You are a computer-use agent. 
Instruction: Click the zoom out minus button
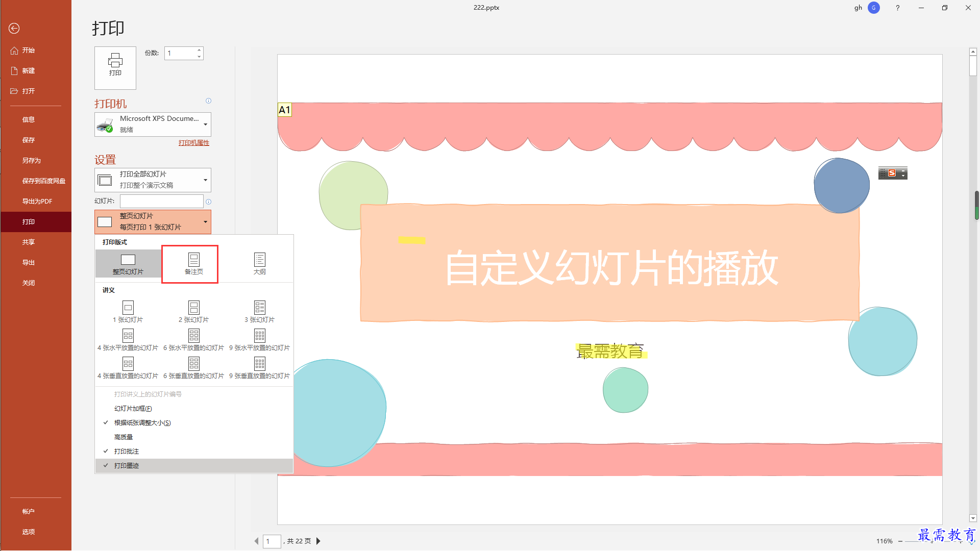pyautogui.click(x=900, y=541)
